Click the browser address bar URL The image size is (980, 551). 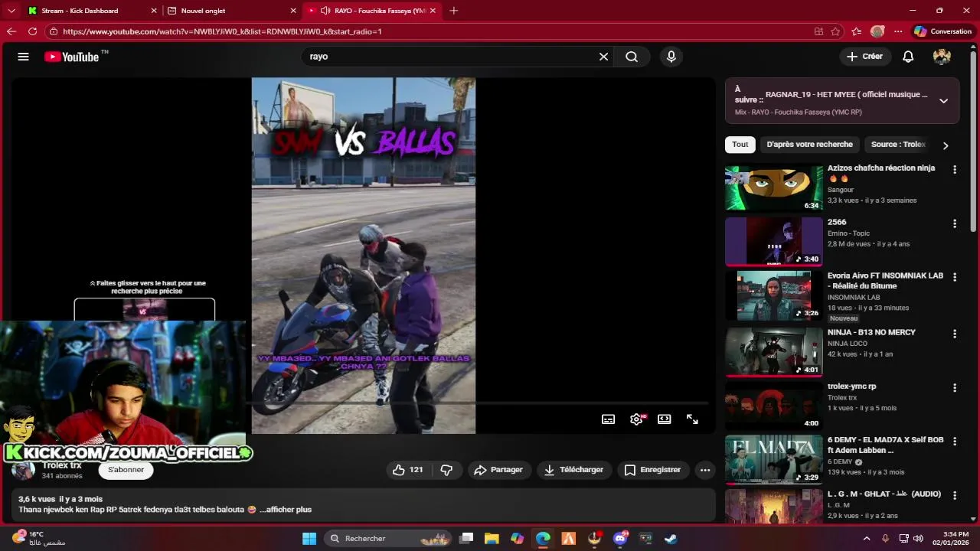[222, 31]
